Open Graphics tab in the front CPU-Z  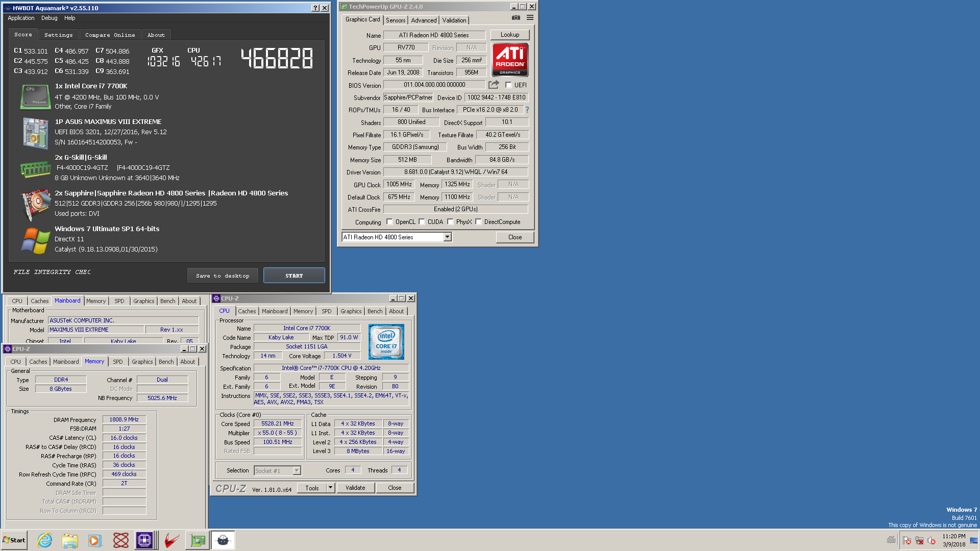click(351, 311)
